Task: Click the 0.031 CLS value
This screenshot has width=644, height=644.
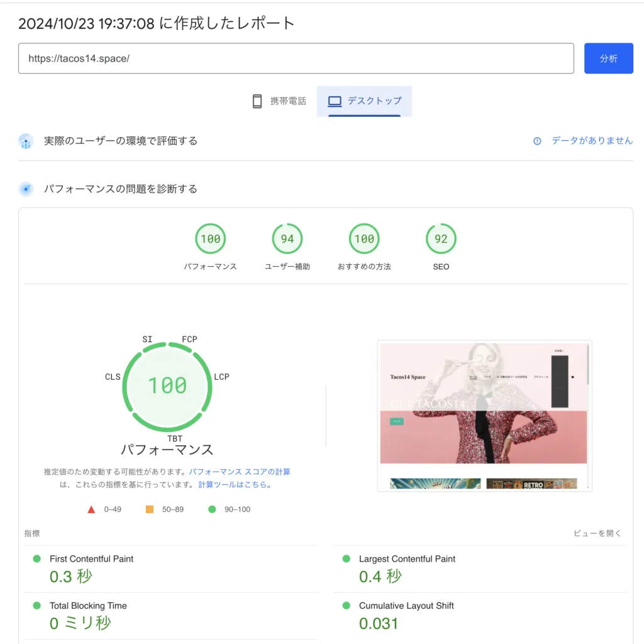Action: click(378, 623)
